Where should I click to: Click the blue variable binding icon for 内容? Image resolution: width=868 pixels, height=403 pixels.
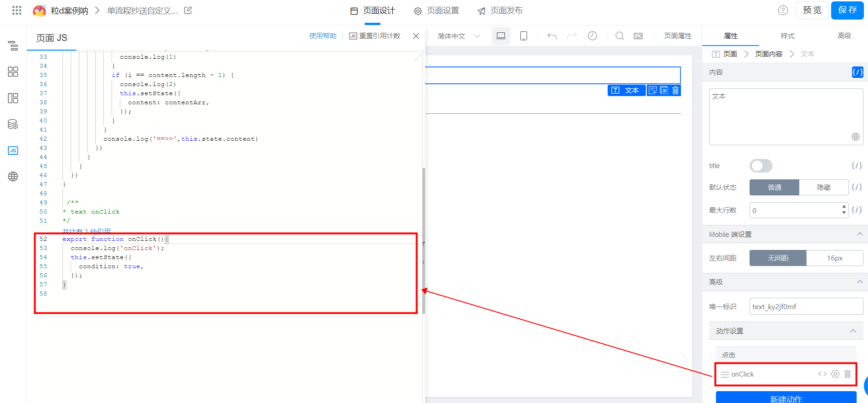[858, 72]
